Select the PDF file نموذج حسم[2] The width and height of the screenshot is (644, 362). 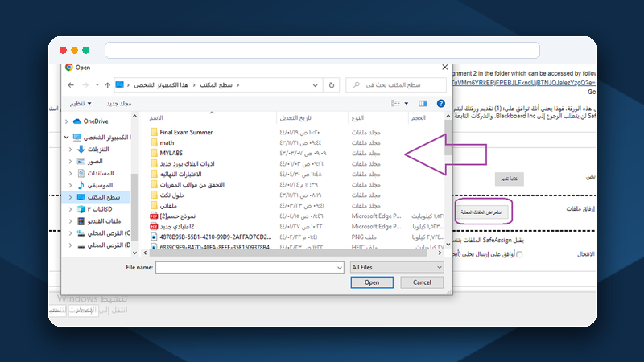click(177, 216)
